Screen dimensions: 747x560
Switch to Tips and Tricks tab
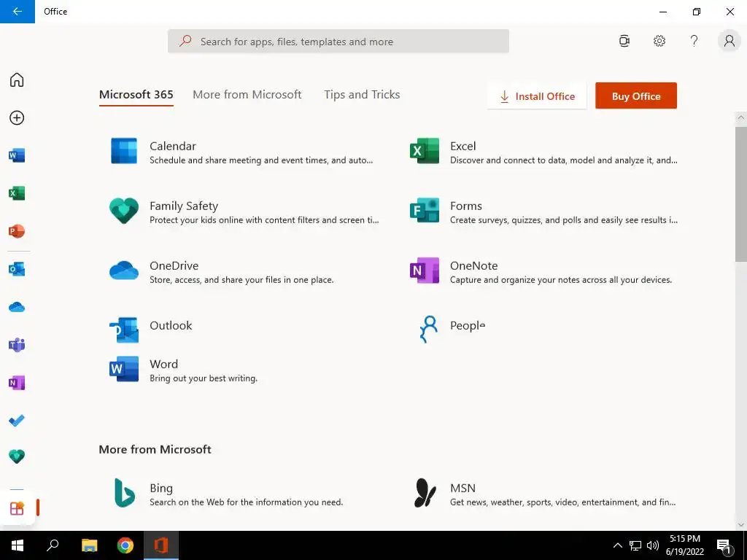tap(362, 94)
